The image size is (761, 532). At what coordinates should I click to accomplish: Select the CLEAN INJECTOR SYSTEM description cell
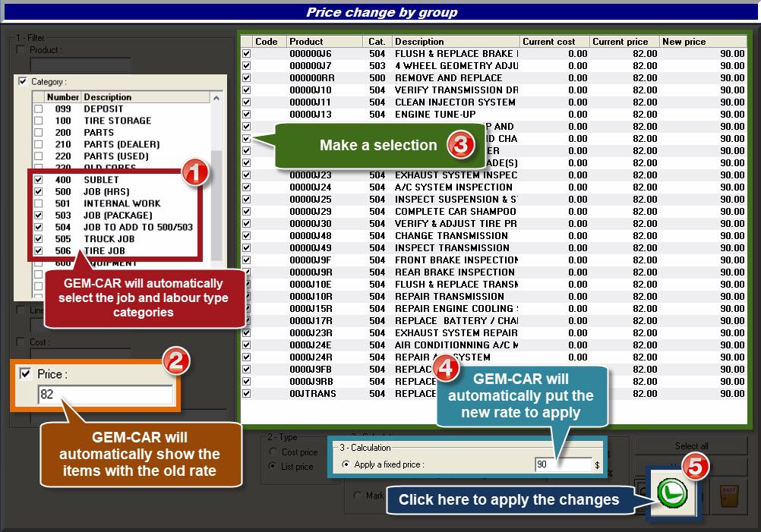click(x=455, y=102)
